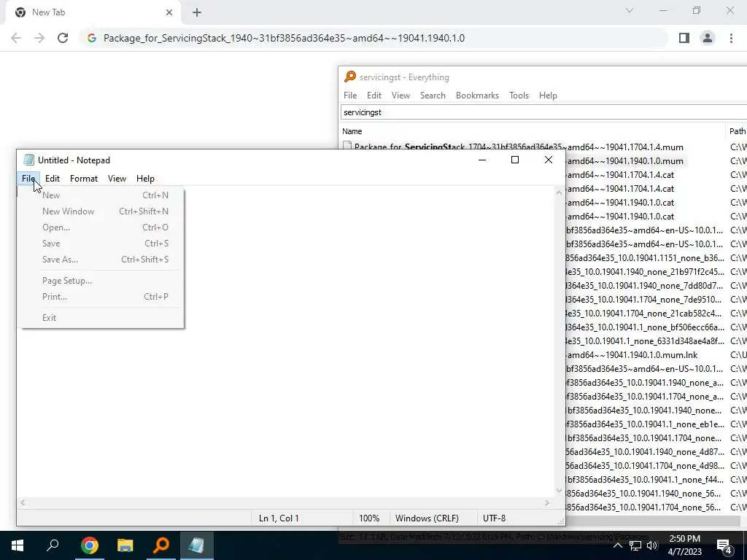Click Notepad vertical scrollbar down arrow

click(x=560, y=491)
